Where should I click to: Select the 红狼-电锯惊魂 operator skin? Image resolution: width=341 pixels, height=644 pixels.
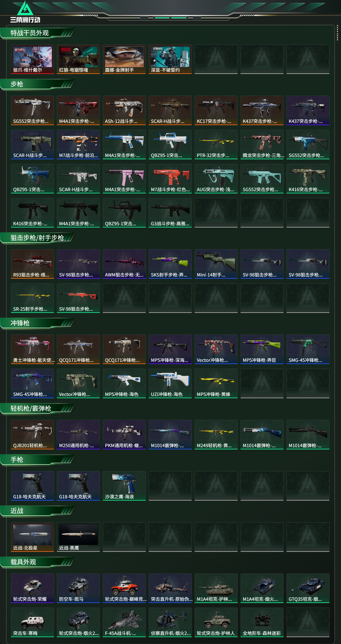click(78, 59)
